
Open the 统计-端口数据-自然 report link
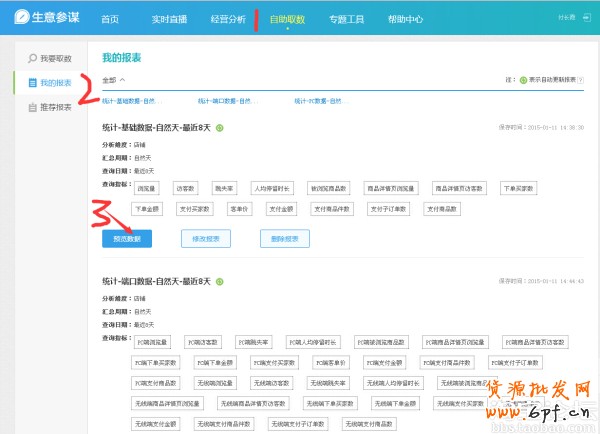[x=229, y=100]
